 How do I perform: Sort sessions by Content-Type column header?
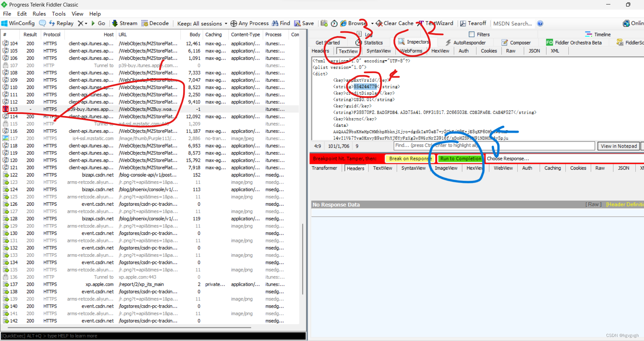[245, 34]
